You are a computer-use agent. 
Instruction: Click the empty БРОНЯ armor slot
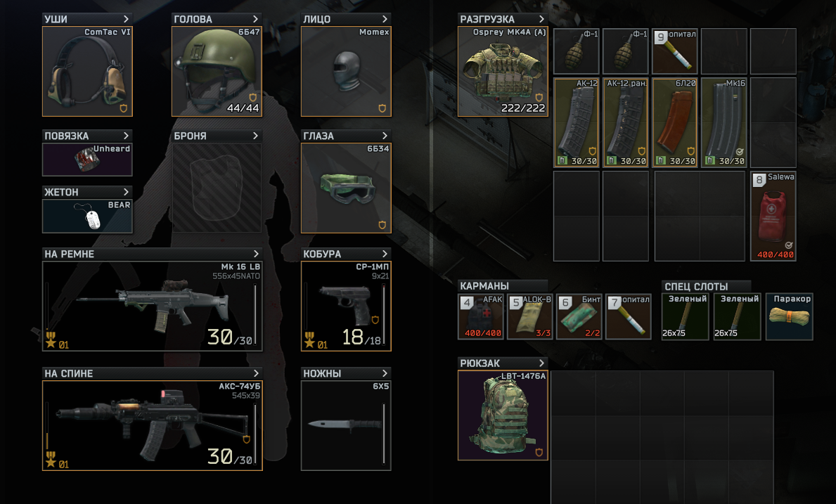(x=217, y=188)
